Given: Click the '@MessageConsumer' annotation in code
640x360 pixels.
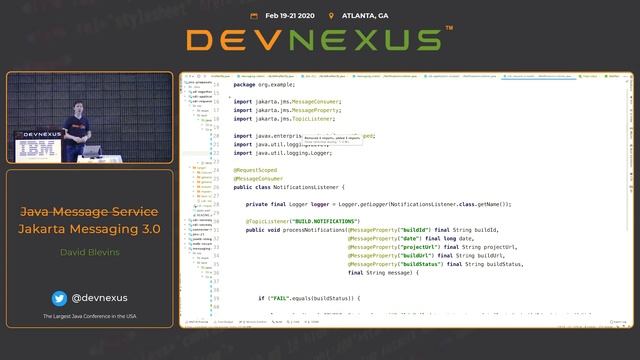Looking at the screenshot, I should click(258, 179).
